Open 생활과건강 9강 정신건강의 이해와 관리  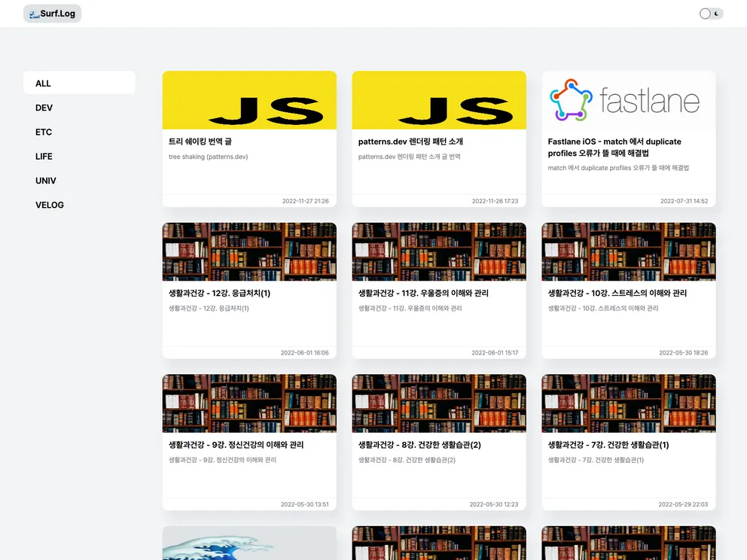(236, 445)
